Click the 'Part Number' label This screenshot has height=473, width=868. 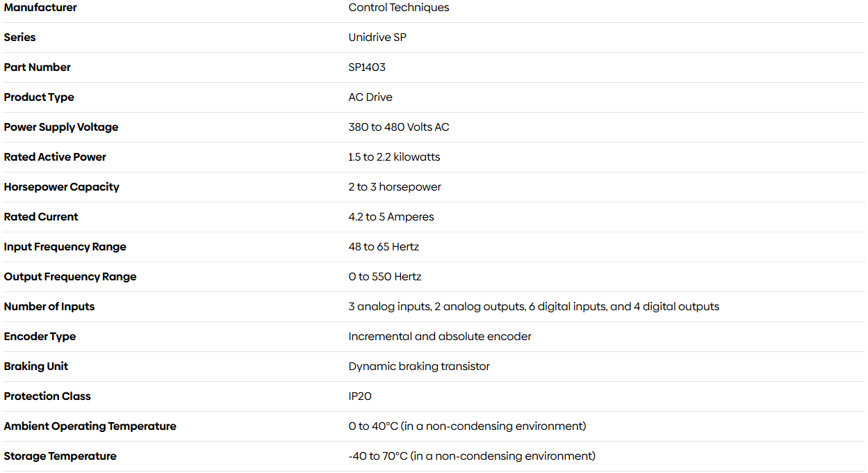pyautogui.click(x=37, y=67)
